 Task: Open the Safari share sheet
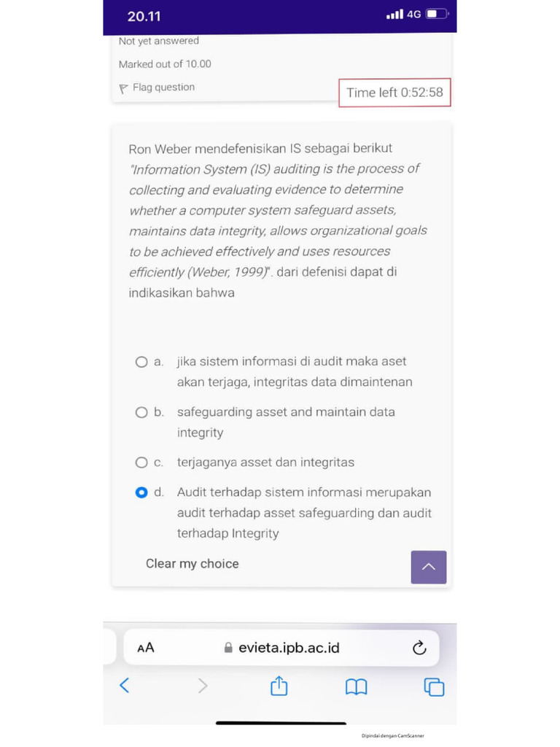(279, 686)
